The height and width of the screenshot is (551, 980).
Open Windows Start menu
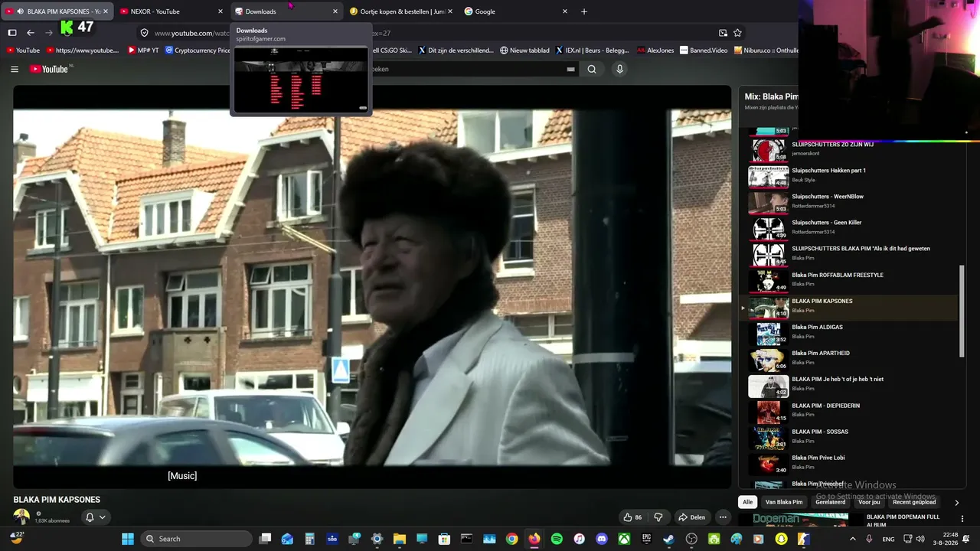(128, 539)
